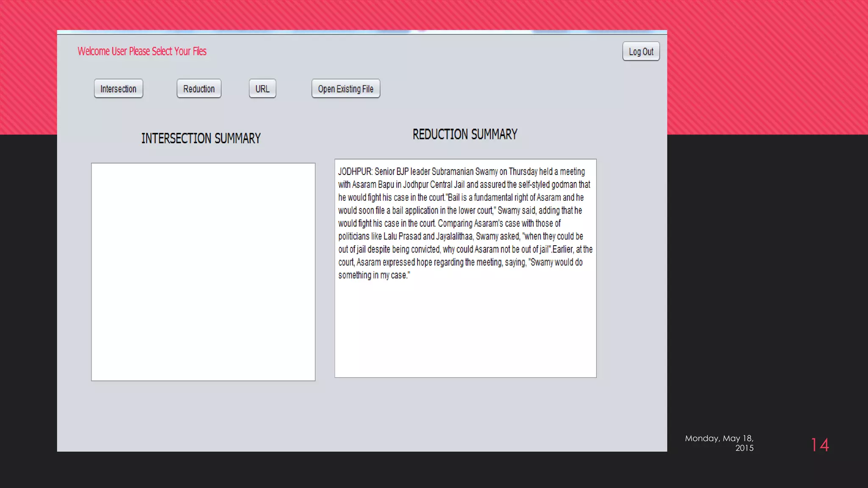This screenshot has width=868, height=488.
Task: Open the URL input option
Action: pos(262,89)
